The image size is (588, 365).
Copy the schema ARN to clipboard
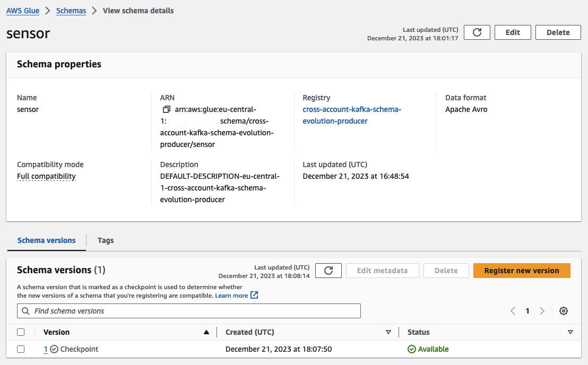(167, 109)
